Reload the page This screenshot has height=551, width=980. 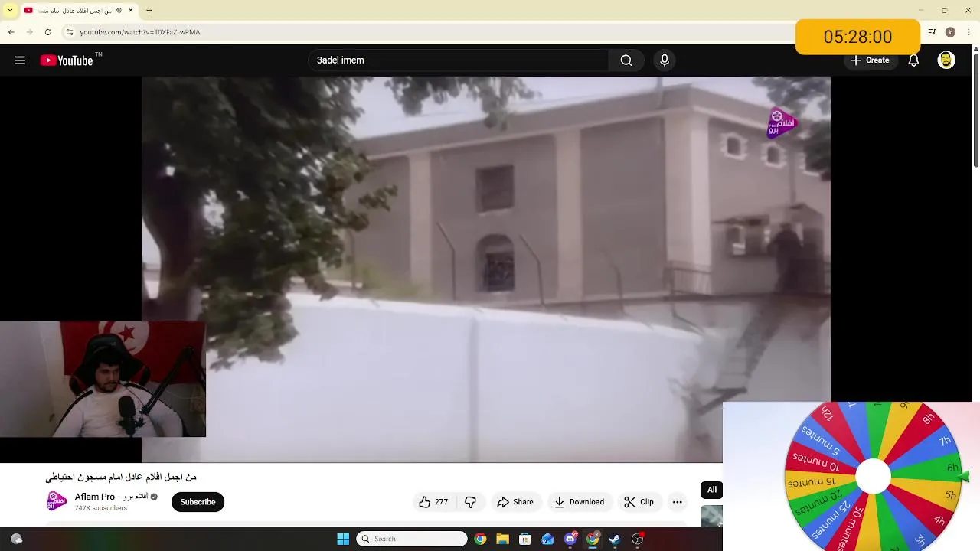click(48, 32)
